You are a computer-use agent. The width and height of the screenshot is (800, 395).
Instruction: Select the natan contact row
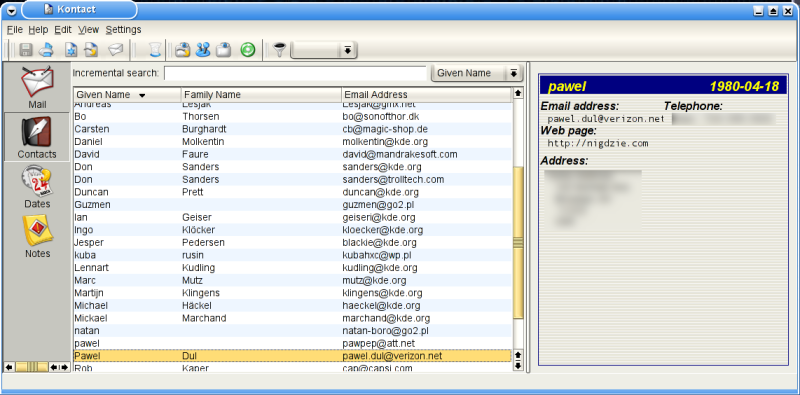point(292,331)
